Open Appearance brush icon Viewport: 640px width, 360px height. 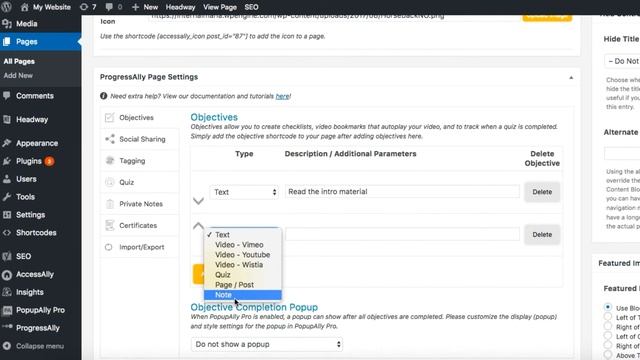coord(7,143)
